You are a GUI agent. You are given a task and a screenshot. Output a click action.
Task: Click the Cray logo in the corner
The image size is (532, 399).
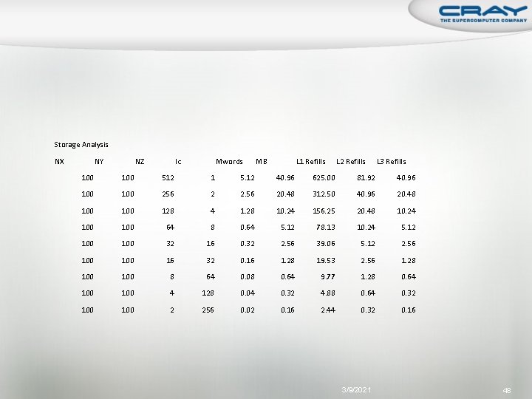click(x=482, y=14)
